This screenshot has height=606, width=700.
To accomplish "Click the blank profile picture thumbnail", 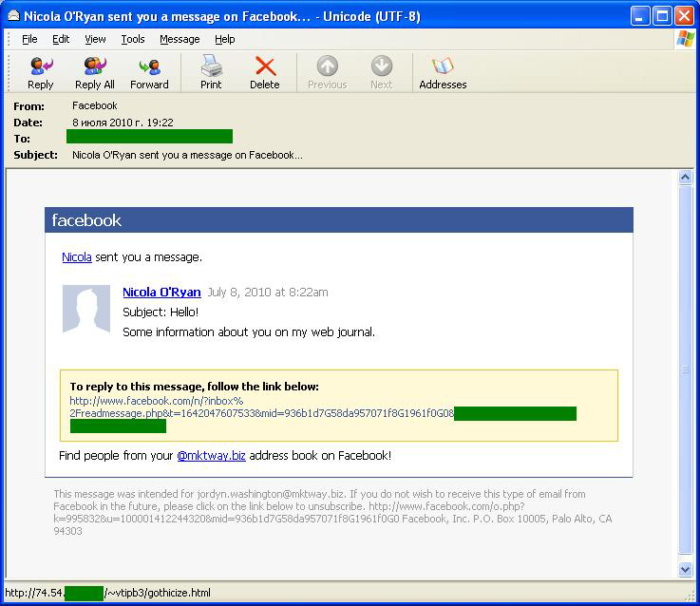I will tap(86, 309).
